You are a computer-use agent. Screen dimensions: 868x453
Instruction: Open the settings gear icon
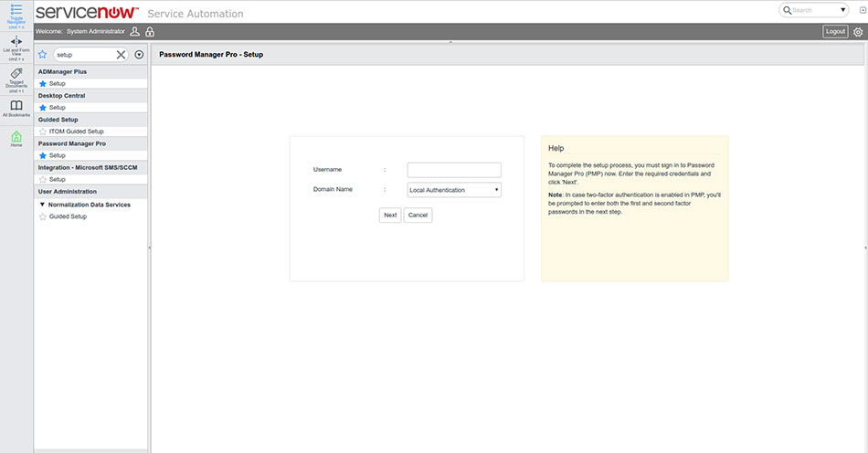[857, 32]
